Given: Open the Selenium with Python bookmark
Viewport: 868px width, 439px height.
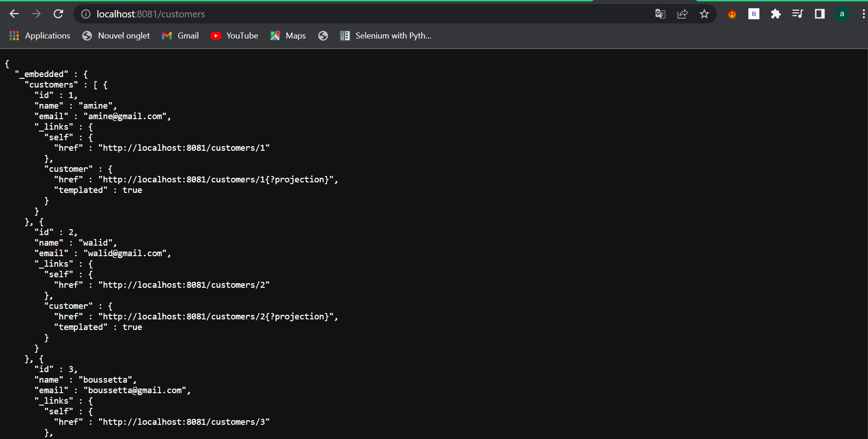Looking at the screenshot, I should coord(386,35).
